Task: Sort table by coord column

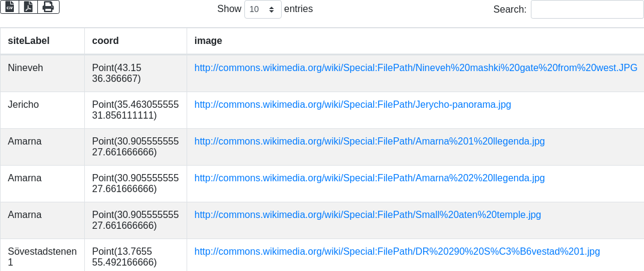Action: click(105, 41)
